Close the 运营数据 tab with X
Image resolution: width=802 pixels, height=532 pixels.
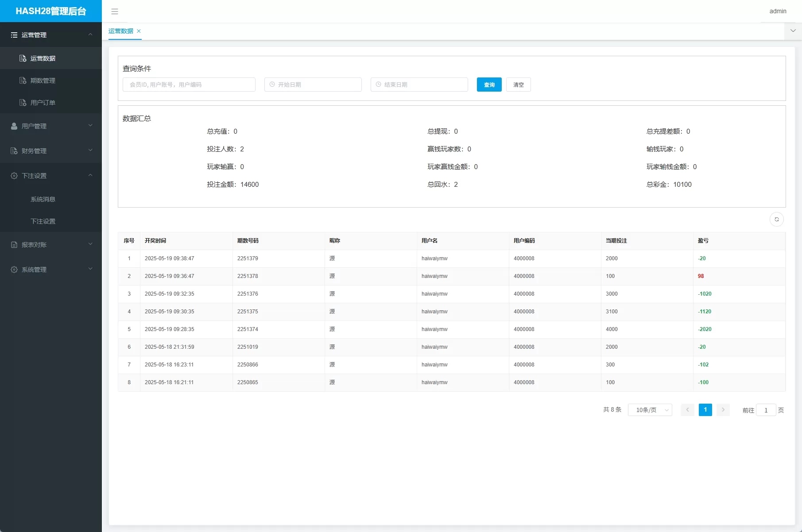pos(139,31)
